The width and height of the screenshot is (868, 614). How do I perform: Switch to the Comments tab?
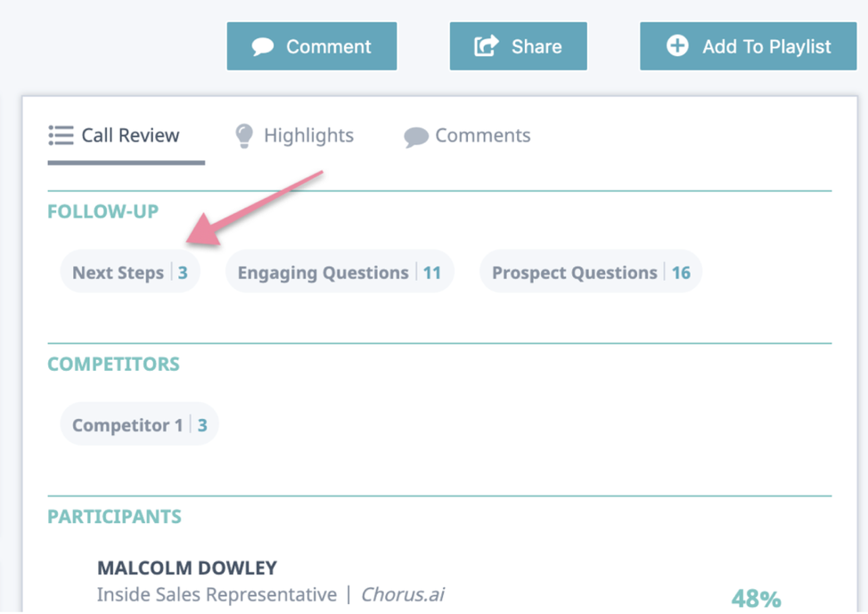pyautogui.click(x=468, y=135)
